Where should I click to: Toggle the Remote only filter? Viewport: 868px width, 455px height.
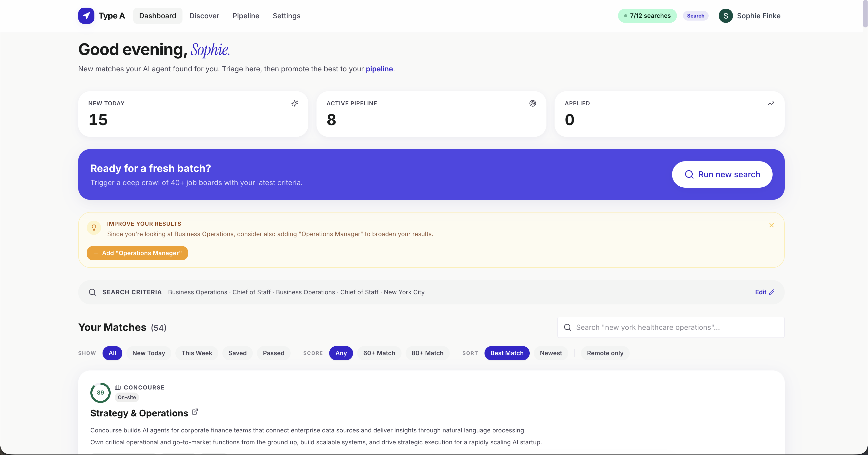(605, 353)
